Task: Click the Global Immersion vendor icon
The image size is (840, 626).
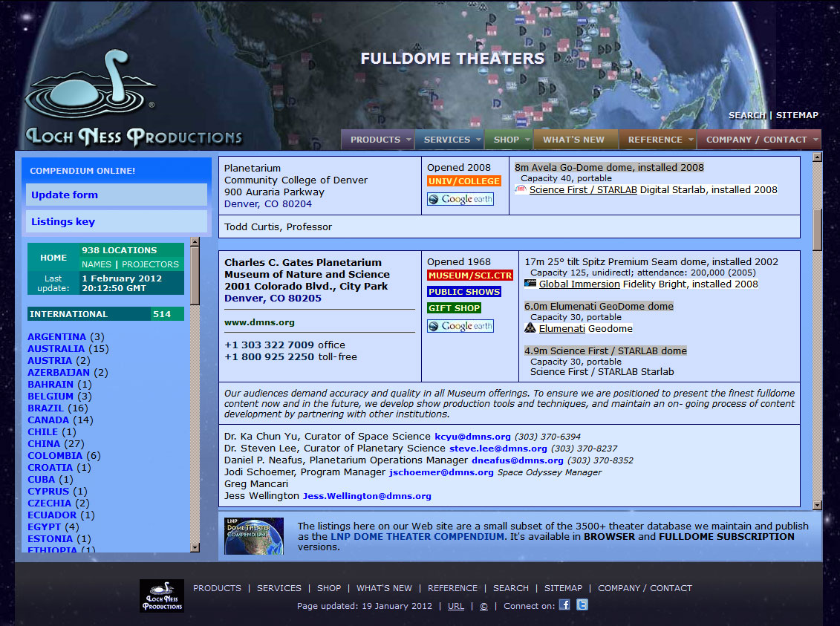Action: click(x=530, y=284)
